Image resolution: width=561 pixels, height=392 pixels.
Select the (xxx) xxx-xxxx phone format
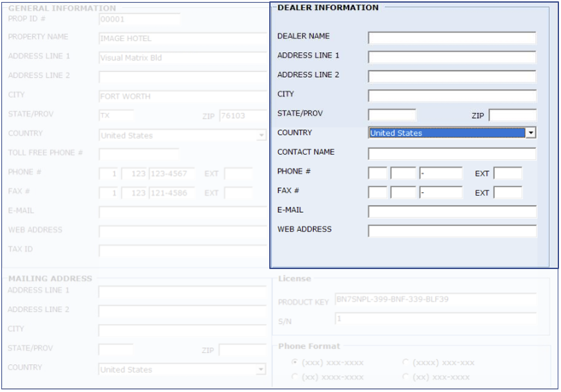295,363
